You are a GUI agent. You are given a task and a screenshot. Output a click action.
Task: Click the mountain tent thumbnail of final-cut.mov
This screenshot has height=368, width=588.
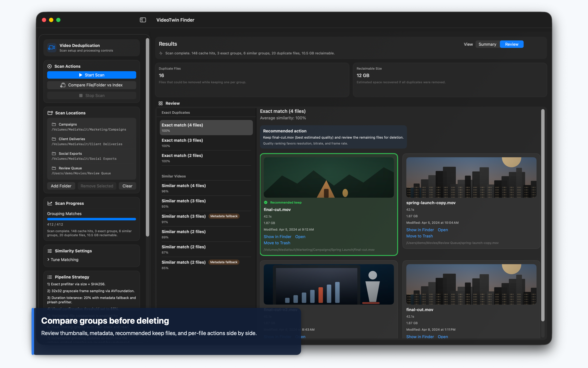tap(329, 177)
